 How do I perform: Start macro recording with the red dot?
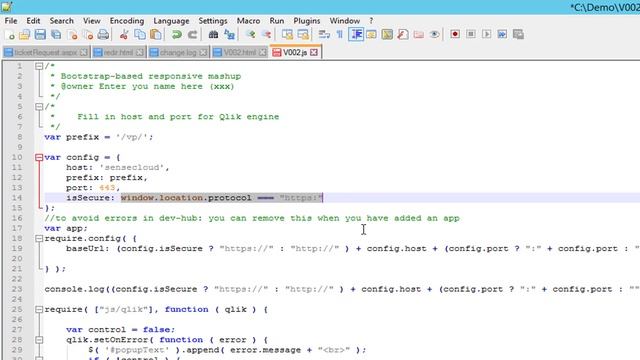pos(455,34)
